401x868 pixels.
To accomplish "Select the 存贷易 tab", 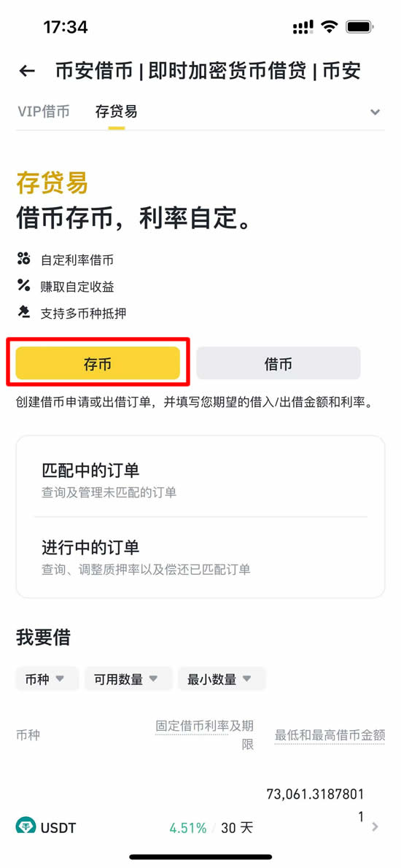I will [x=116, y=112].
